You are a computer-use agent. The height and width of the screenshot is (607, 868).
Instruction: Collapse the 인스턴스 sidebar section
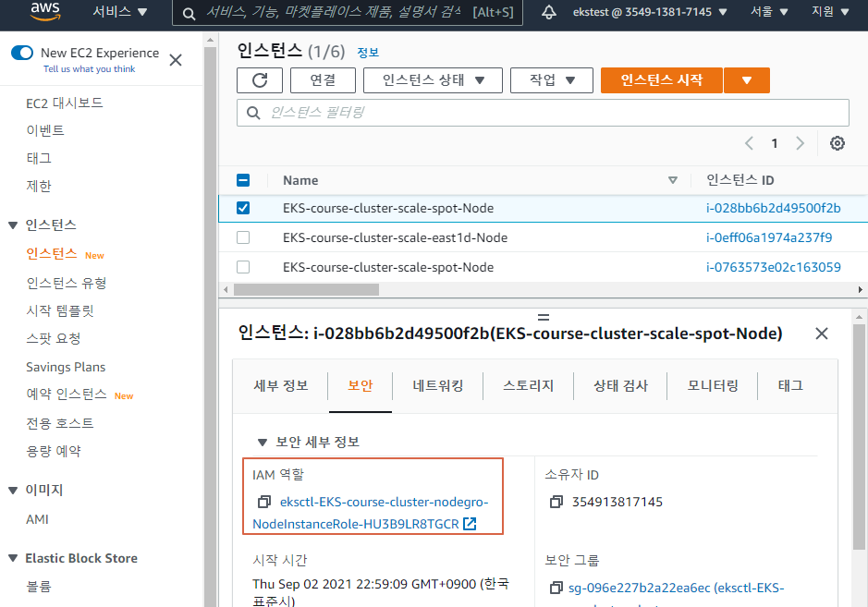13,225
